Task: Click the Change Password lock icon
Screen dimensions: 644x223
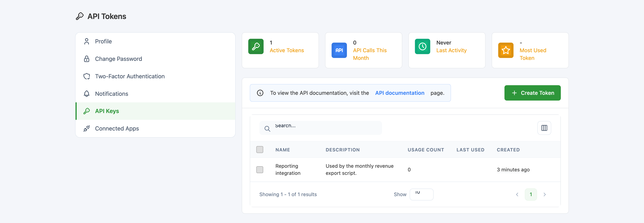Action: coord(86,59)
